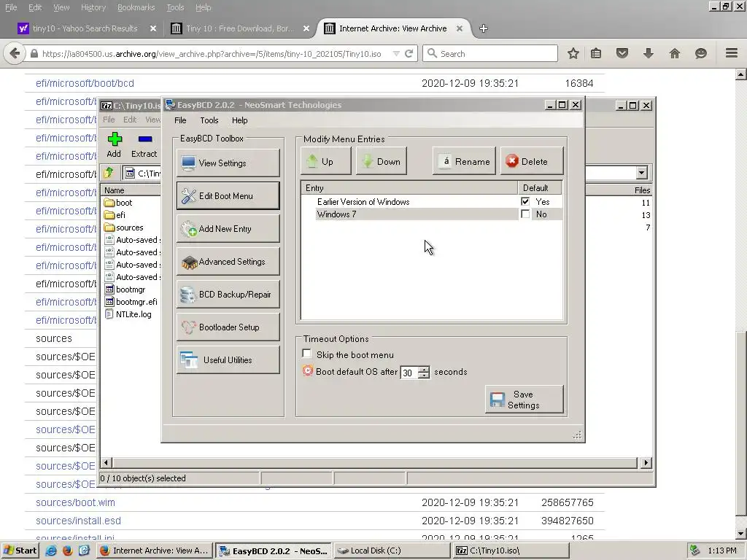This screenshot has height=560, width=747.
Task: Click the 7-Zip Extract icon
Action: 144,145
